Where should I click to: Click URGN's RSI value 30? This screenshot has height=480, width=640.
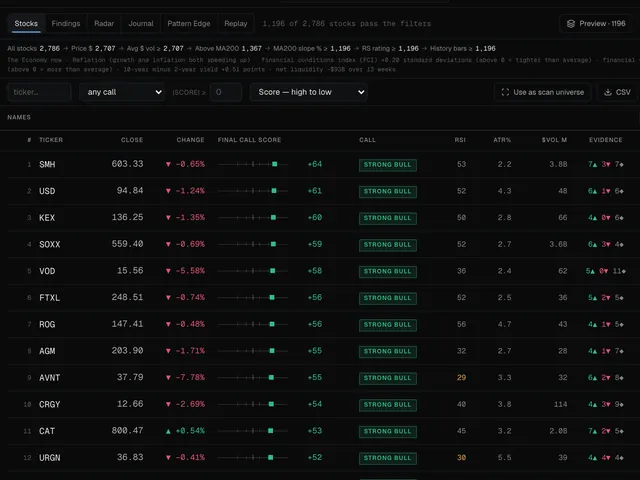pos(461,458)
